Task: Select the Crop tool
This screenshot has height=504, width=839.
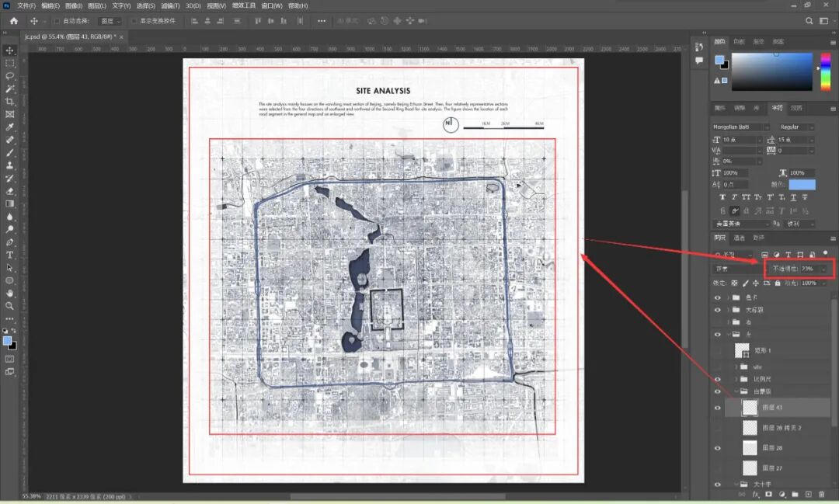Action: 9,102
